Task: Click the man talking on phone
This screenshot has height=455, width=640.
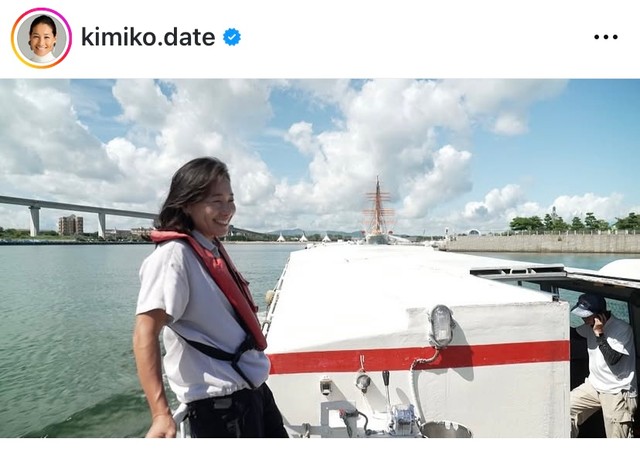Action: 604,365
